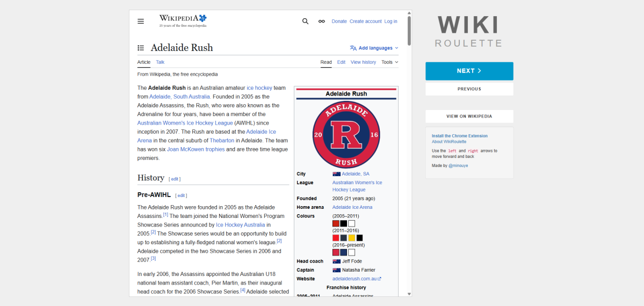Click the Create account link
Image resolution: width=644 pixels, height=306 pixels.
click(366, 21)
